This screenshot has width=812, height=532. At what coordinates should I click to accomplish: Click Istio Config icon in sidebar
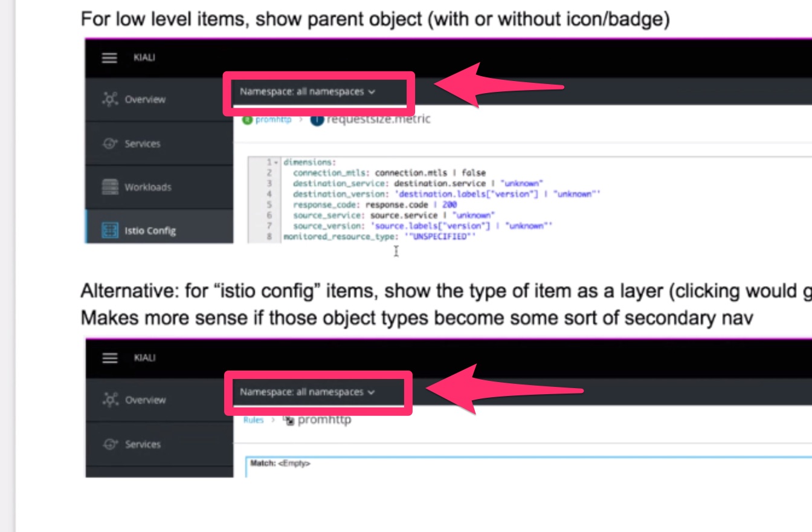(x=110, y=230)
